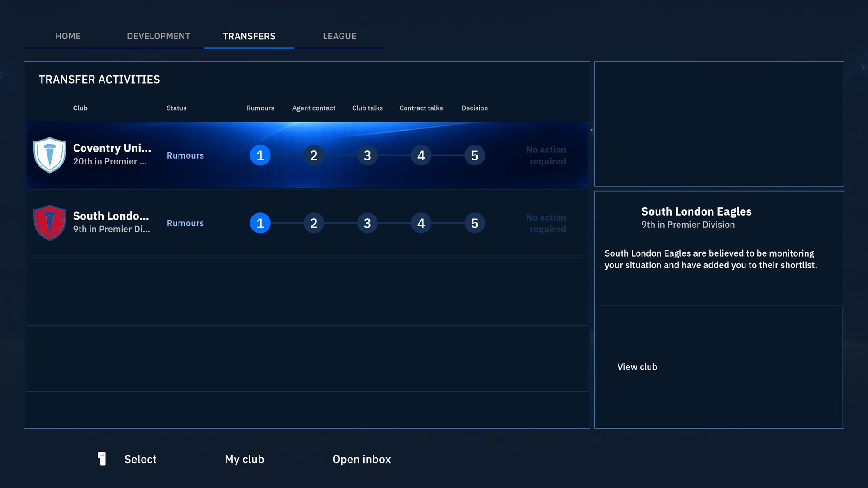Screen dimensions: 868x488
Task: Click Rumours status in Coventry row
Action: [185, 155]
